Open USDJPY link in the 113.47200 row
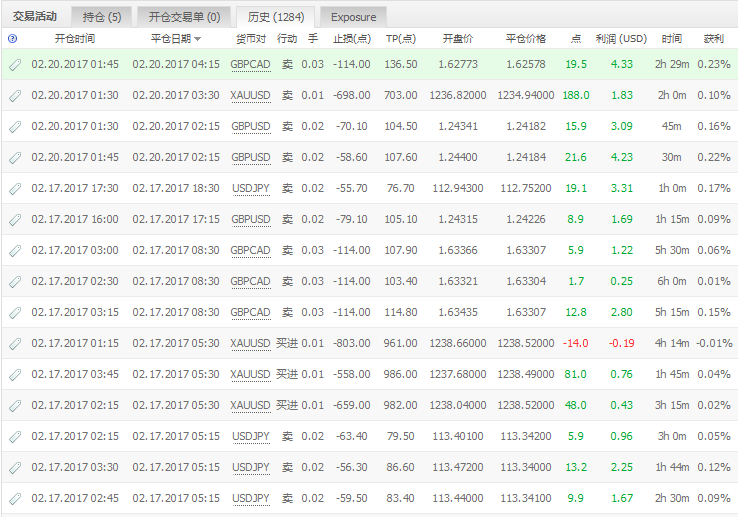 tap(251, 468)
